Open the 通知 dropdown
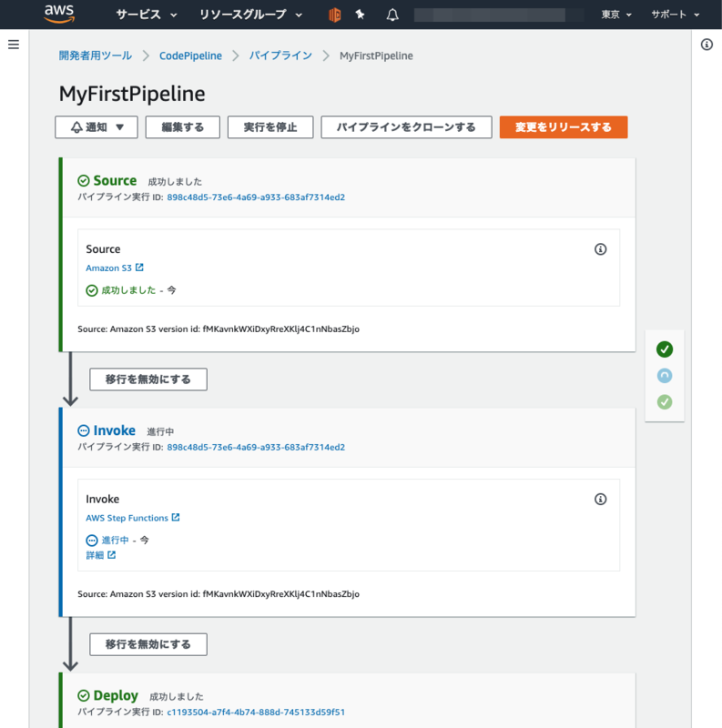 pyautogui.click(x=96, y=126)
